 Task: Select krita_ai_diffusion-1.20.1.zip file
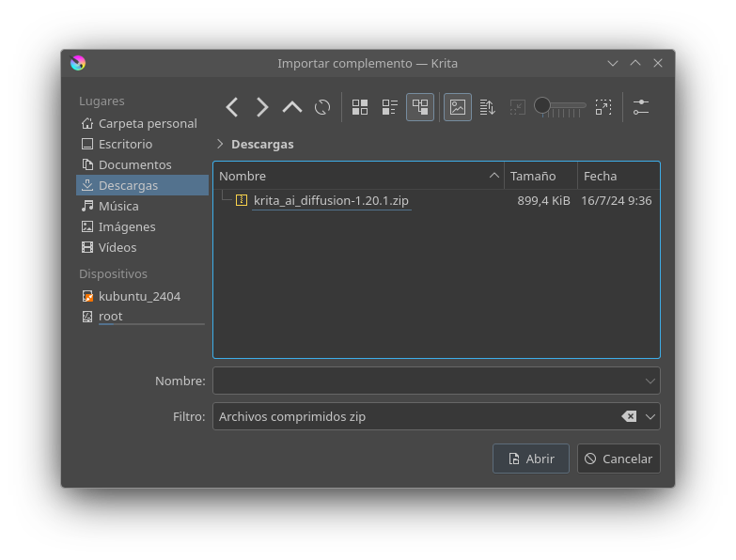pyautogui.click(x=331, y=201)
